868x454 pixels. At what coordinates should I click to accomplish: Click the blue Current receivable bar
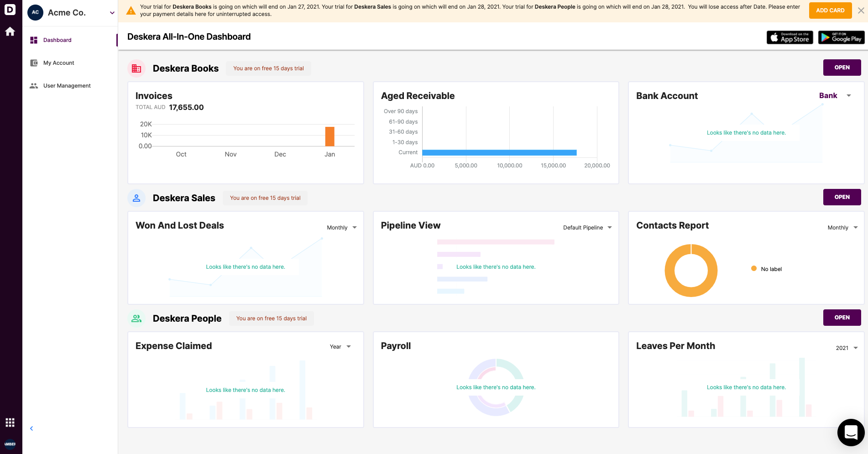tap(500, 152)
